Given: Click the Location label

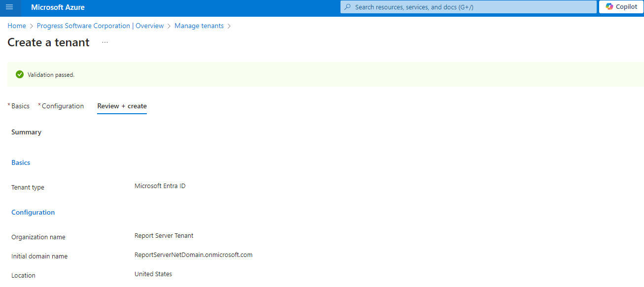Looking at the screenshot, I should (x=23, y=276).
